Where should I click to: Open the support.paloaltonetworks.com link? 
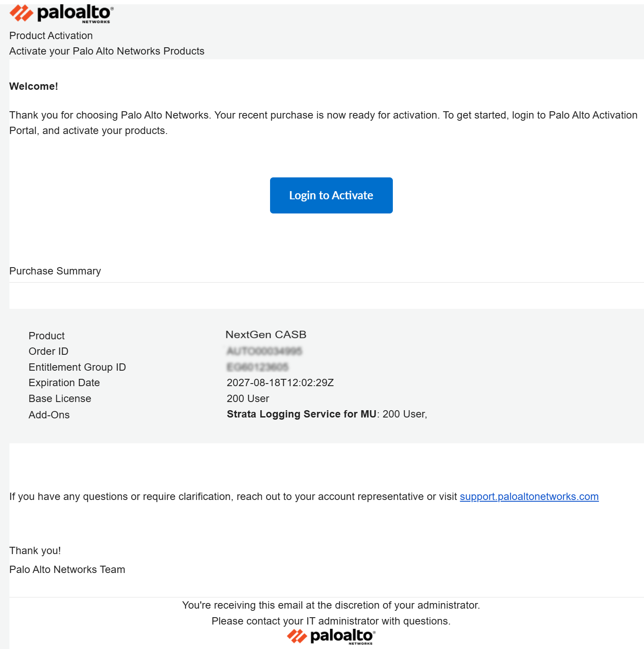[x=529, y=497]
